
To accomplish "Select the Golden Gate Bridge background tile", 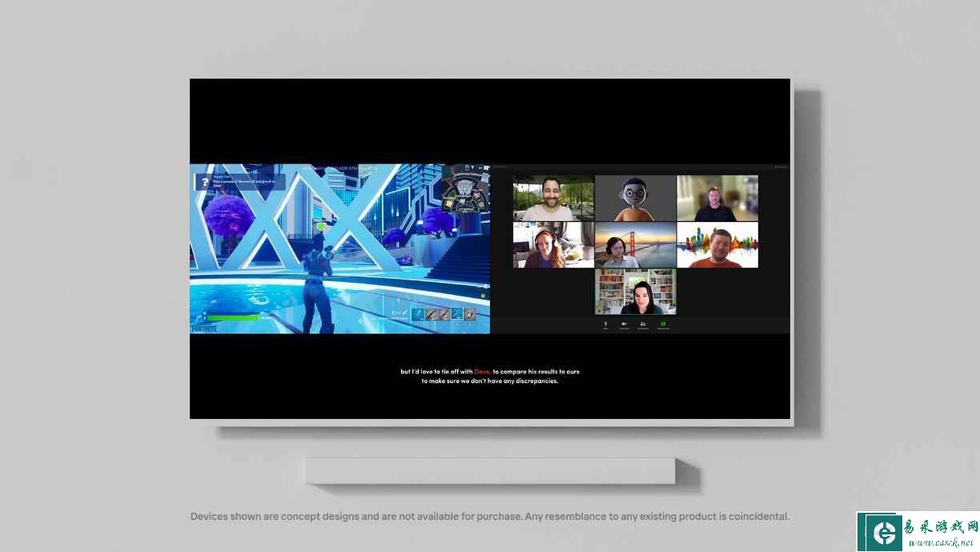I will coord(635,245).
